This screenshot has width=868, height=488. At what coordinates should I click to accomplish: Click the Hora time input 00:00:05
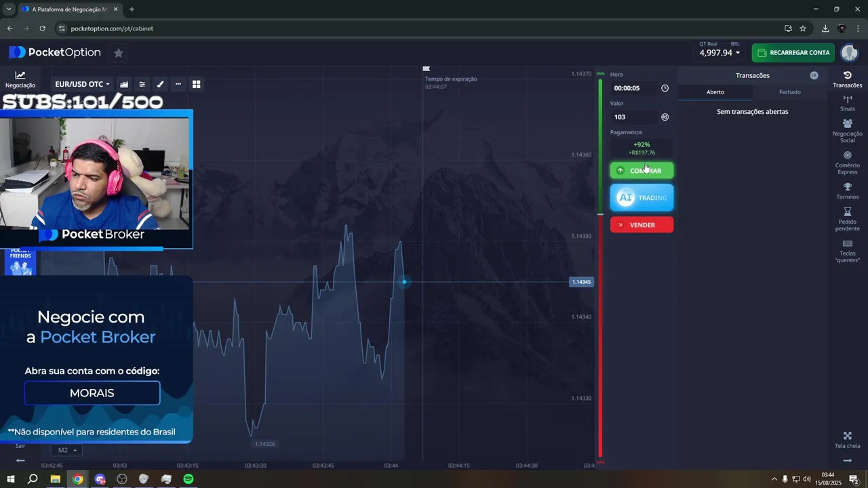coord(634,88)
